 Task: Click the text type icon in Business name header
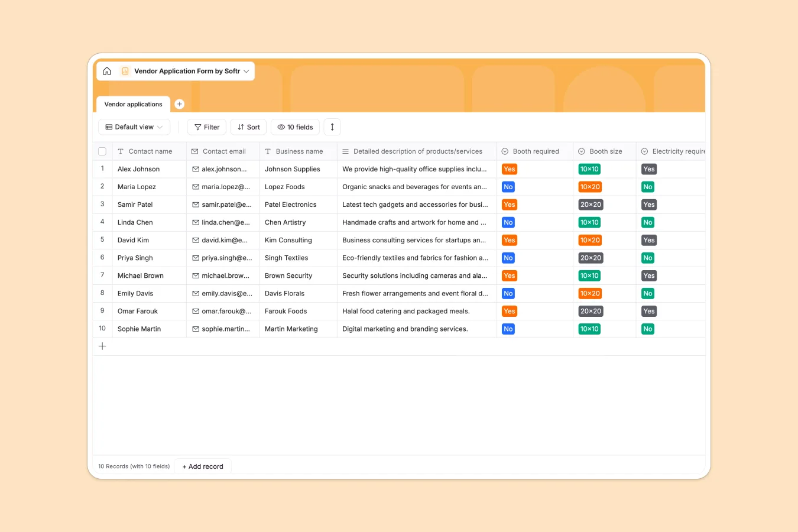(x=268, y=151)
